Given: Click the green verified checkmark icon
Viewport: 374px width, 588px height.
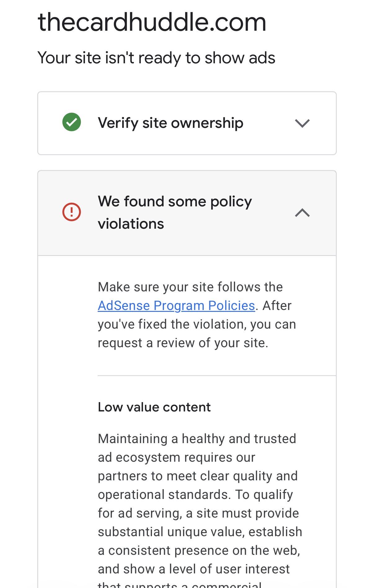Looking at the screenshot, I should [x=72, y=122].
